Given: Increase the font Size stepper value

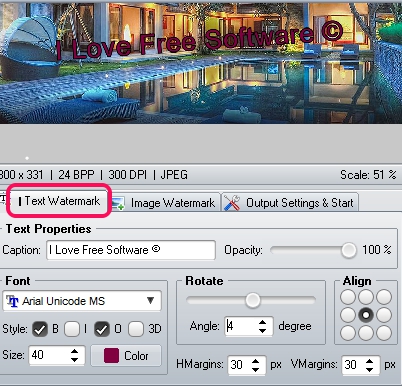Looking at the screenshot, I should pos(74,351).
